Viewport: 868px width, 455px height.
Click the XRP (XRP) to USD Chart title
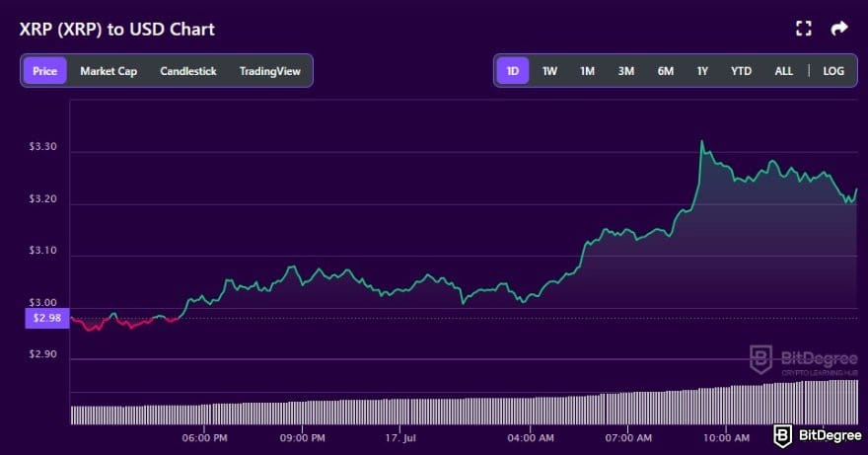(x=116, y=30)
